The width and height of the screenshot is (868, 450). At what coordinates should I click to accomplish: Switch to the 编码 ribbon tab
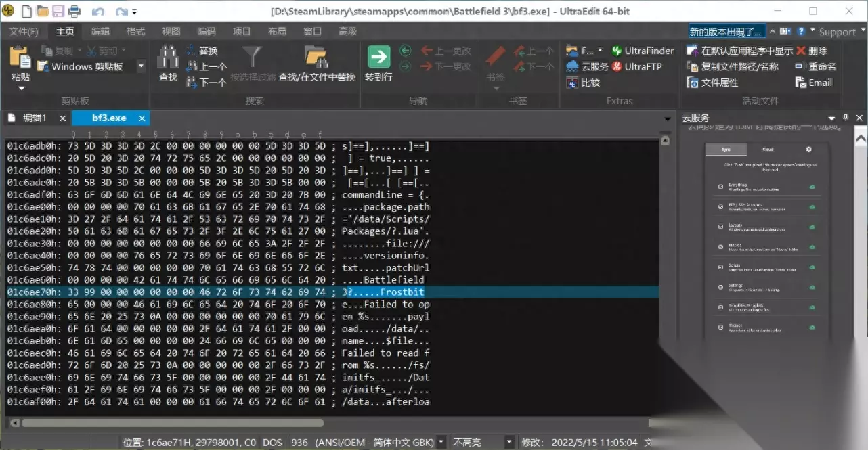pos(207,31)
